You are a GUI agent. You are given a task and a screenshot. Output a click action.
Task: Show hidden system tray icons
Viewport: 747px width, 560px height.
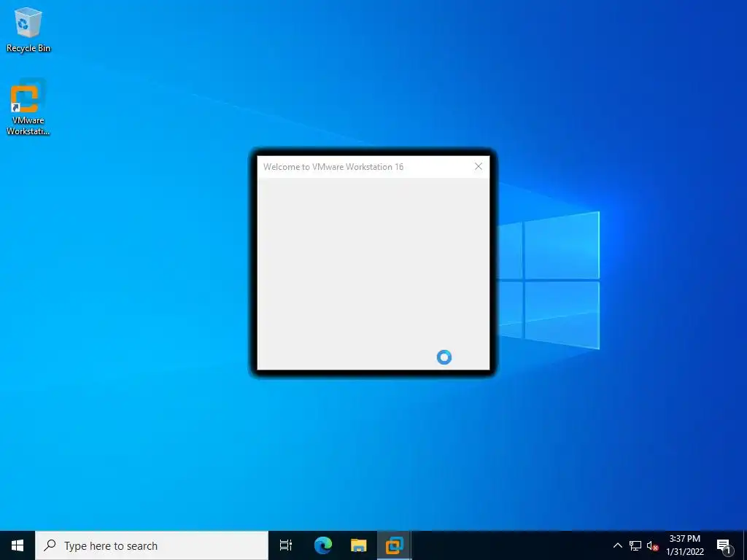click(617, 545)
